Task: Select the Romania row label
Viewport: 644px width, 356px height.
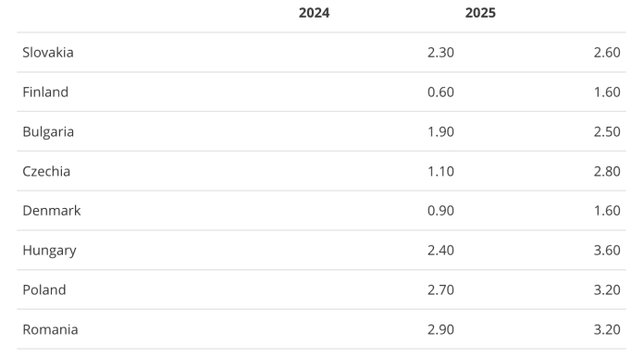Action: click(50, 329)
